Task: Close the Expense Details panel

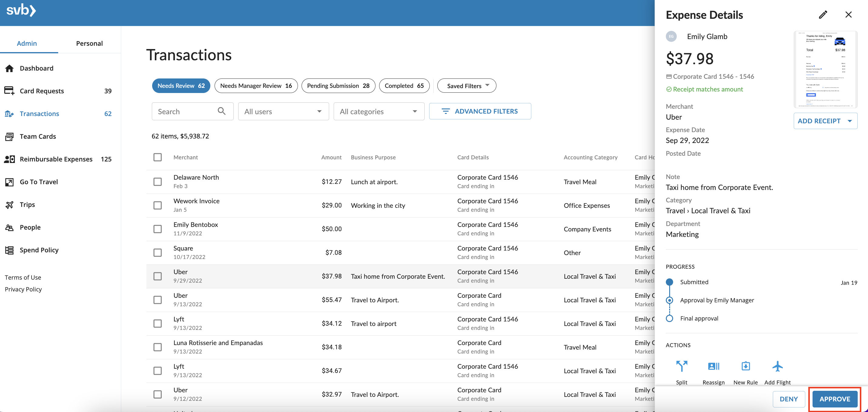Action: tap(849, 15)
